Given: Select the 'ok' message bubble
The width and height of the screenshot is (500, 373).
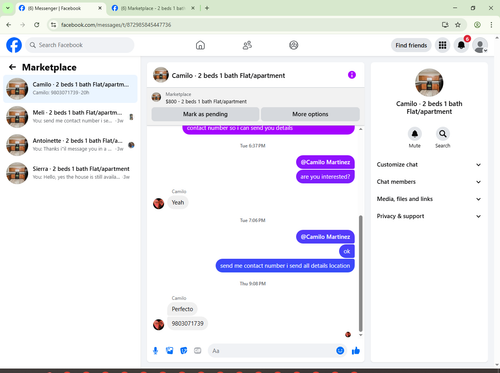Looking at the screenshot, I should pos(347,251).
